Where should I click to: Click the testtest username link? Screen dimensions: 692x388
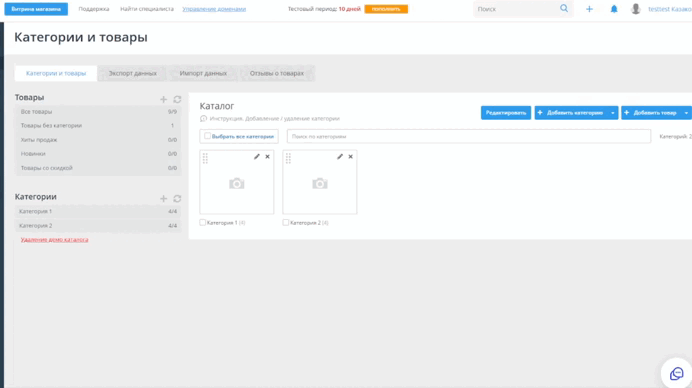669,9
